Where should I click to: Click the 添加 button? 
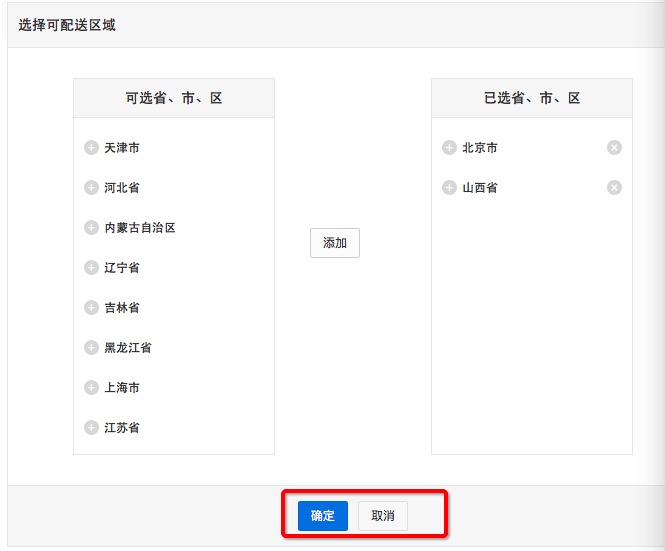tap(335, 243)
